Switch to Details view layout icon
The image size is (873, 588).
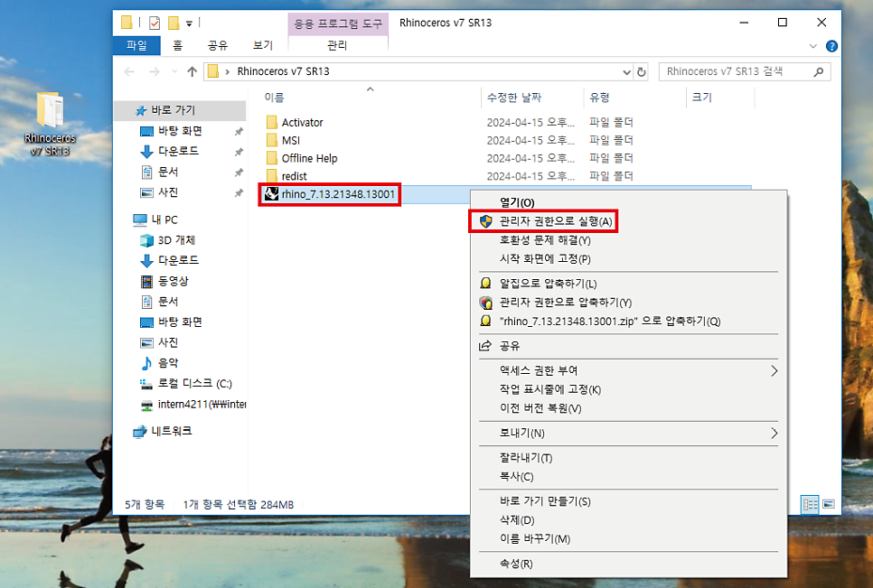(x=810, y=505)
